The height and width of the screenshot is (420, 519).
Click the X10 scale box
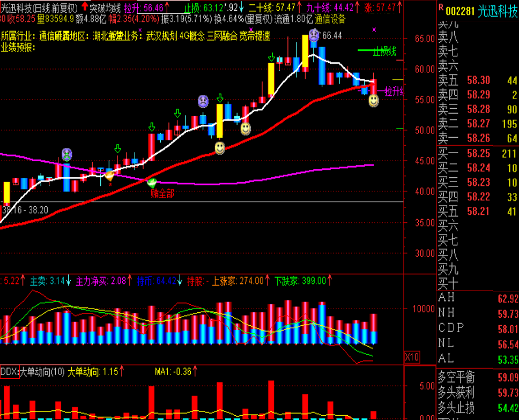pos(412,357)
